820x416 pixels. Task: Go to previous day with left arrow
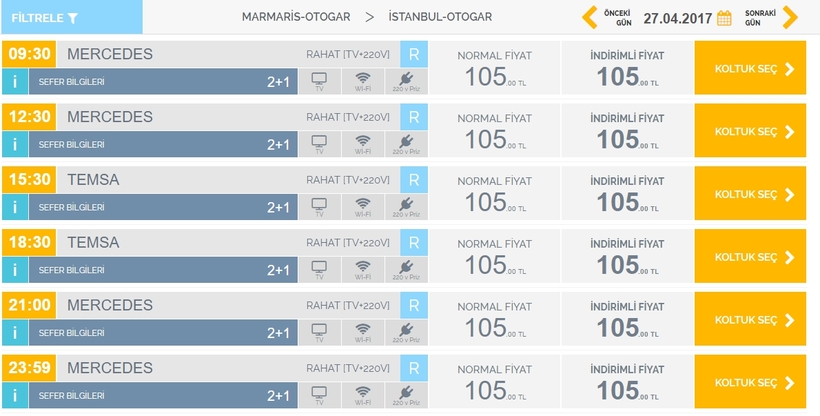pos(589,17)
